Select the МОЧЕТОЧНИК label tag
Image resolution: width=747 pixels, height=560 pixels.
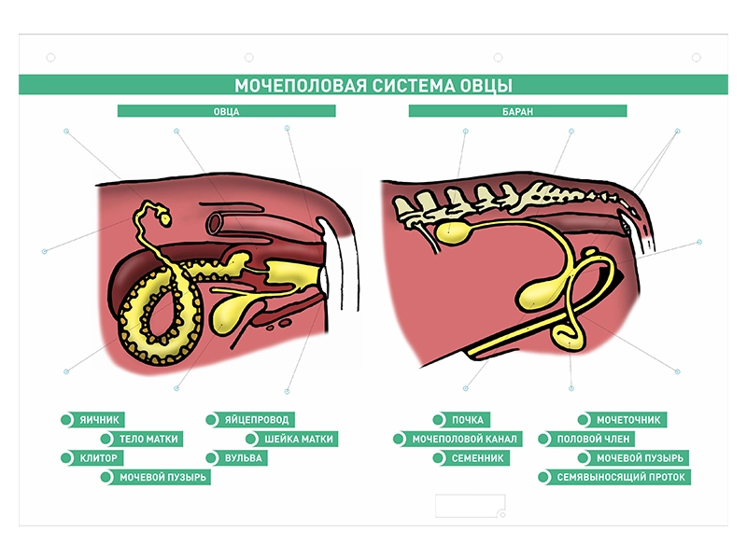(622, 419)
